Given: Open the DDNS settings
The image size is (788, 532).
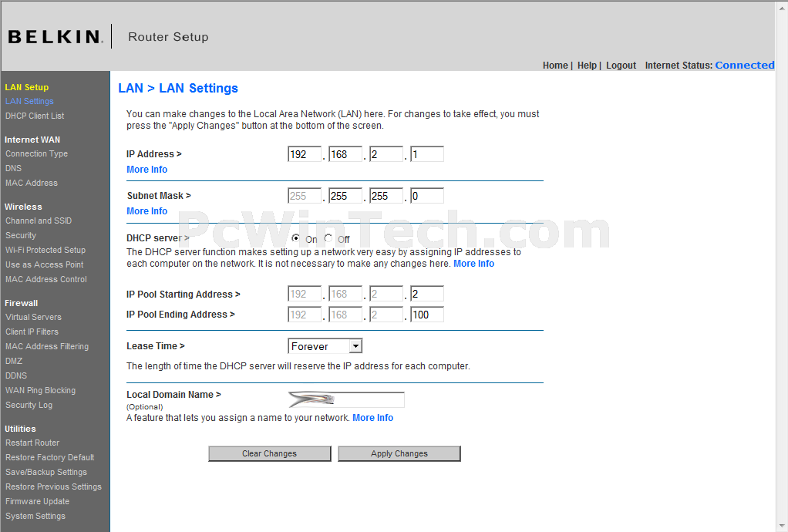Looking at the screenshot, I should (16, 375).
